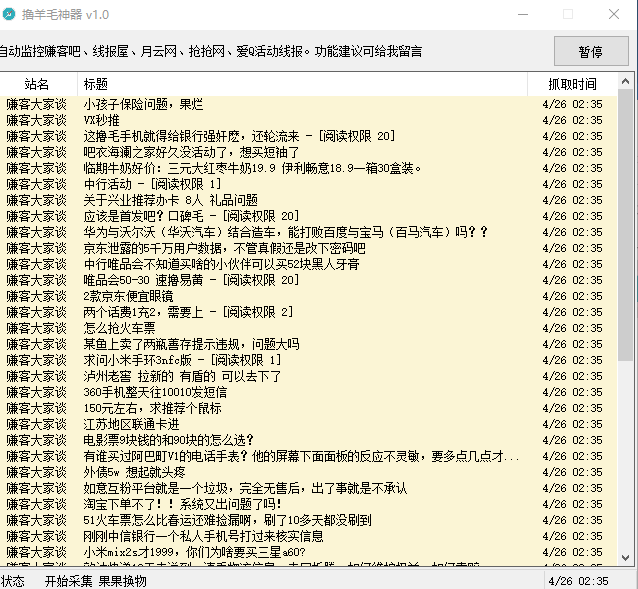The height and width of the screenshot is (589, 638).
Task: Select row 中行活动 - [阅读权限 1]
Action: pyautogui.click(x=308, y=184)
